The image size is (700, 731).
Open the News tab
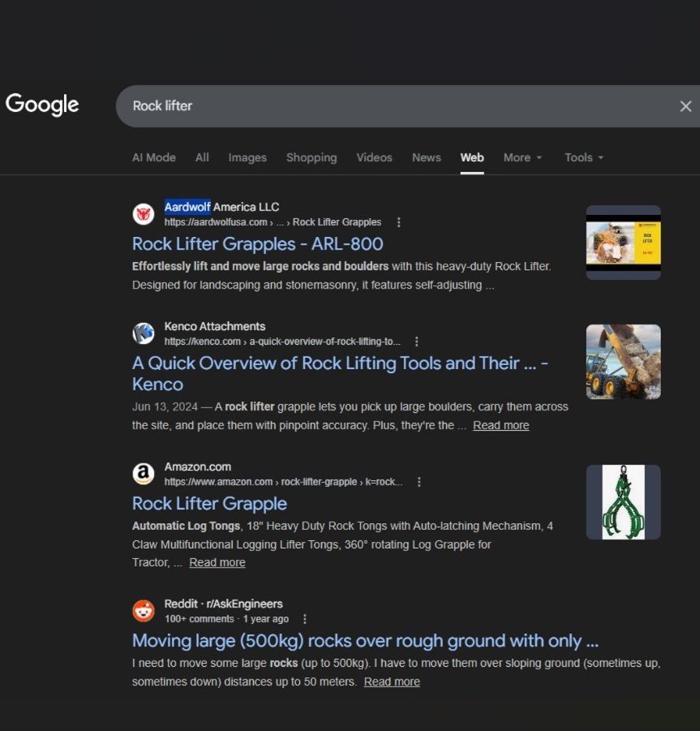coord(427,157)
